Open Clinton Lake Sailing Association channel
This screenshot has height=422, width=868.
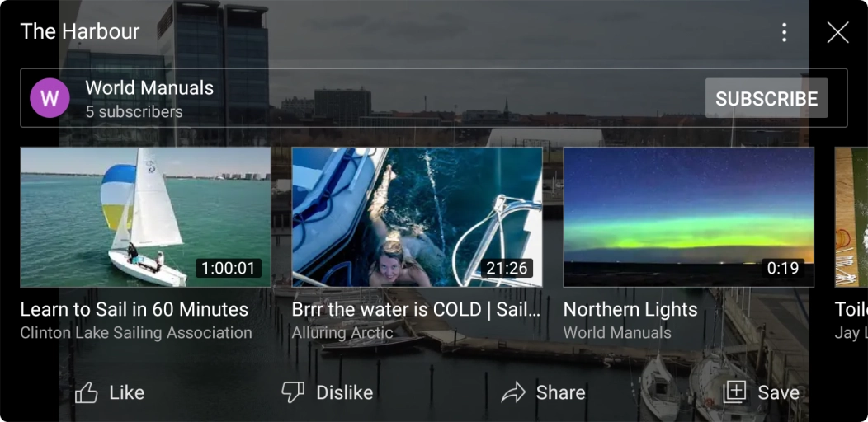[136, 333]
